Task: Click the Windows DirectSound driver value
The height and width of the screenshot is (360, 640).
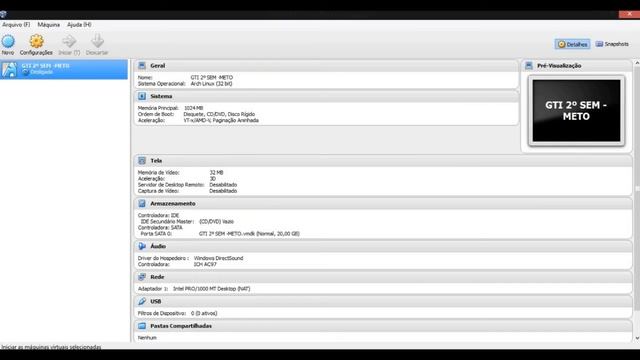Action: click(218, 258)
